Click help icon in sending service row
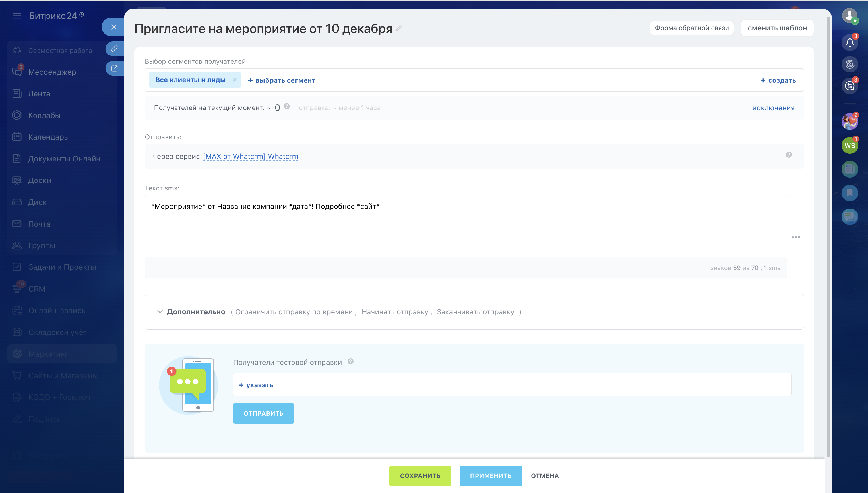Screen dimensions: 868x493 point(788,155)
